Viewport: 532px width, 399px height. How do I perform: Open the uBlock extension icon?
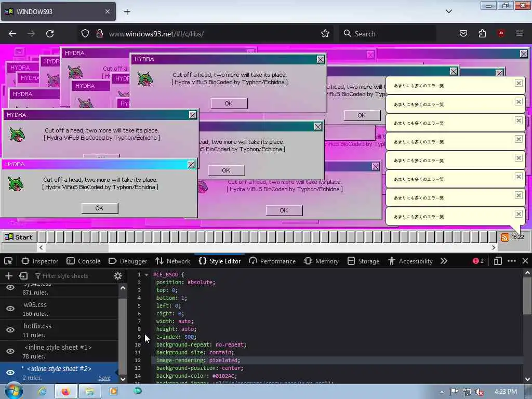click(501, 33)
